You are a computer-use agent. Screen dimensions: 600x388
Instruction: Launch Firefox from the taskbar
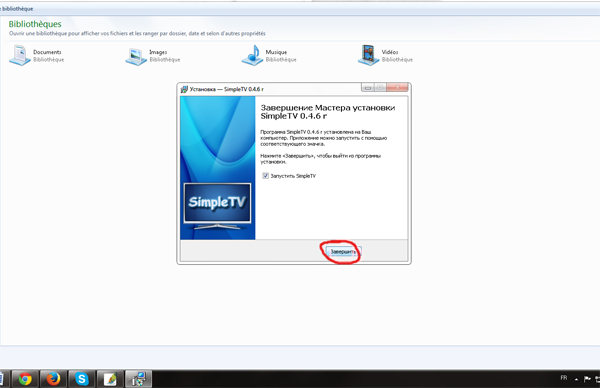point(54,379)
